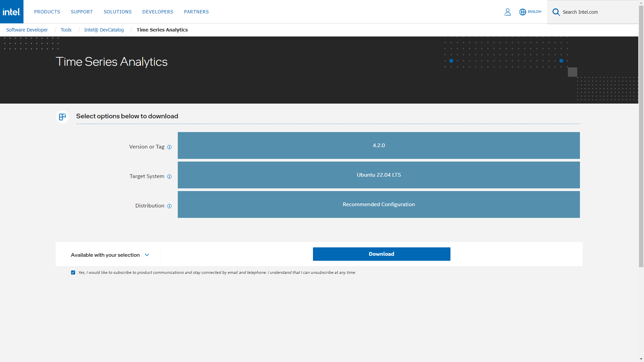644x362 pixels.
Task: Click the page vertical scrollbar
Action: 641,136
